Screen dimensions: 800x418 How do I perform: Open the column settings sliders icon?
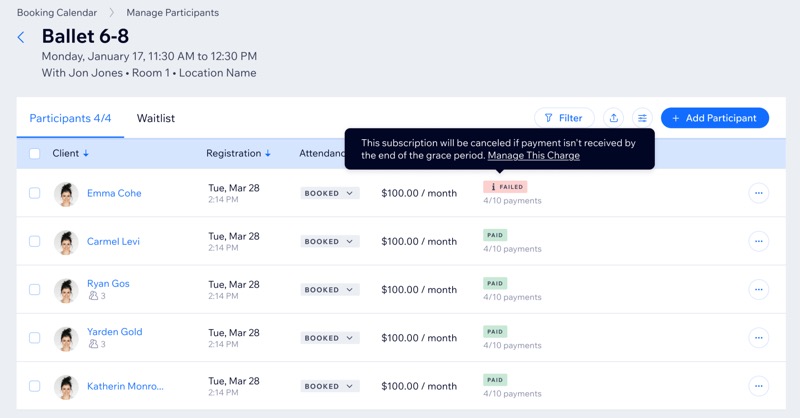(642, 118)
